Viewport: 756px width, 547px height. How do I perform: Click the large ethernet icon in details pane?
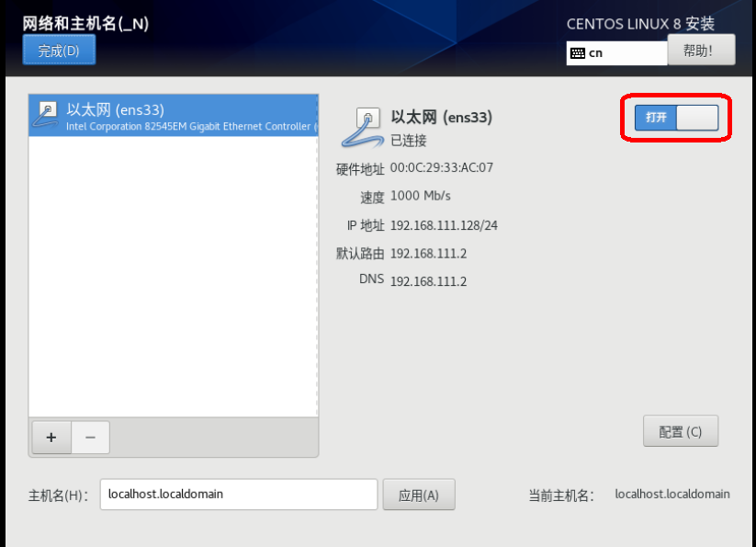click(x=363, y=128)
